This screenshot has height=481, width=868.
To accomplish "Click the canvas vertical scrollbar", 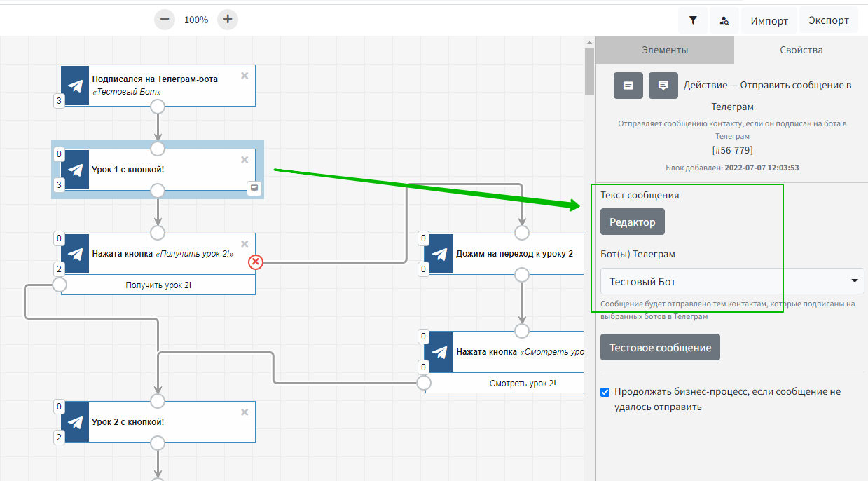I will [x=590, y=70].
